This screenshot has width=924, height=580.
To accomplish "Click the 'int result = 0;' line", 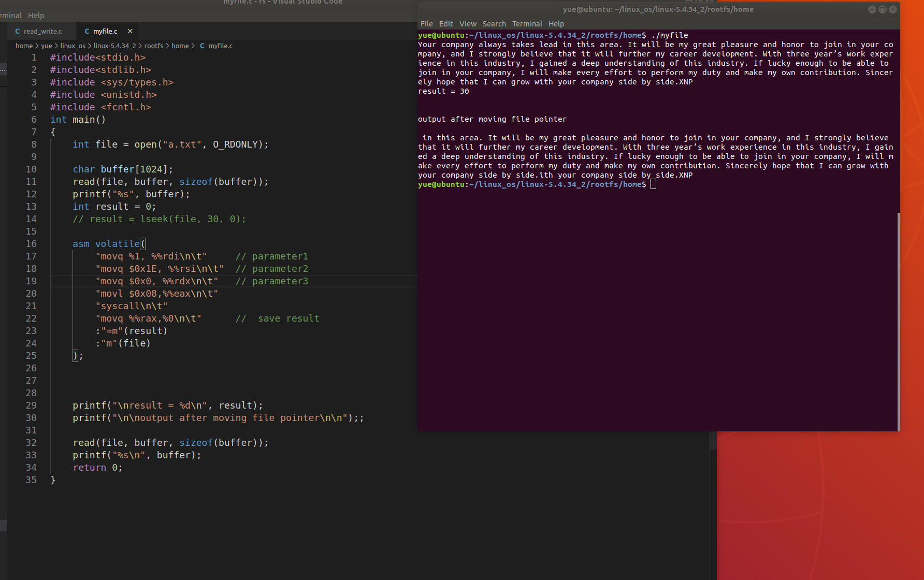I will tap(114, 207).
